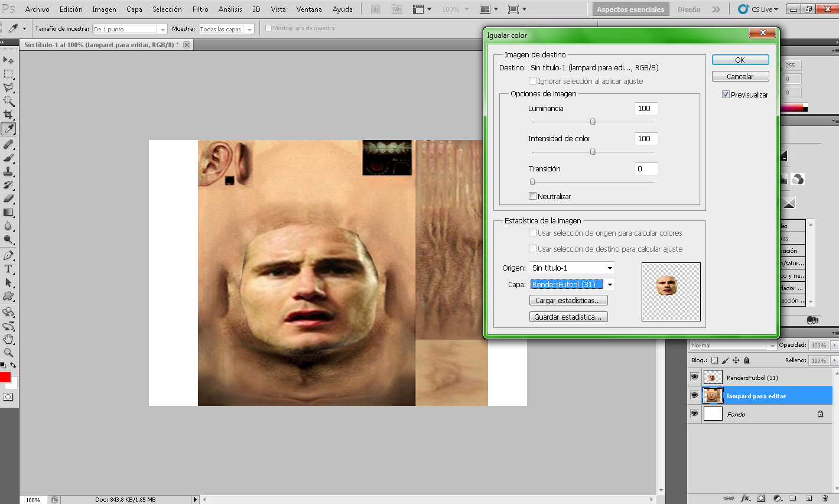Open the Capa dropdown in dialog

572,284
